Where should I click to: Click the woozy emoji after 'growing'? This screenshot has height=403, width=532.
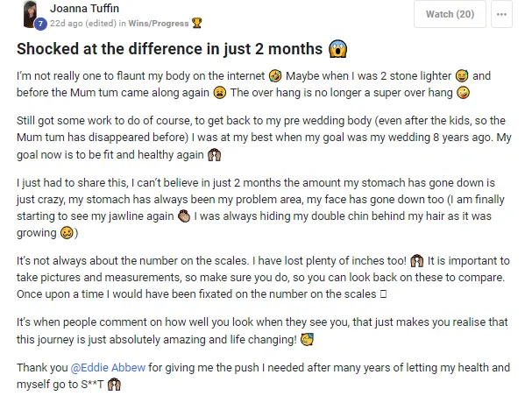click(67, 233)
